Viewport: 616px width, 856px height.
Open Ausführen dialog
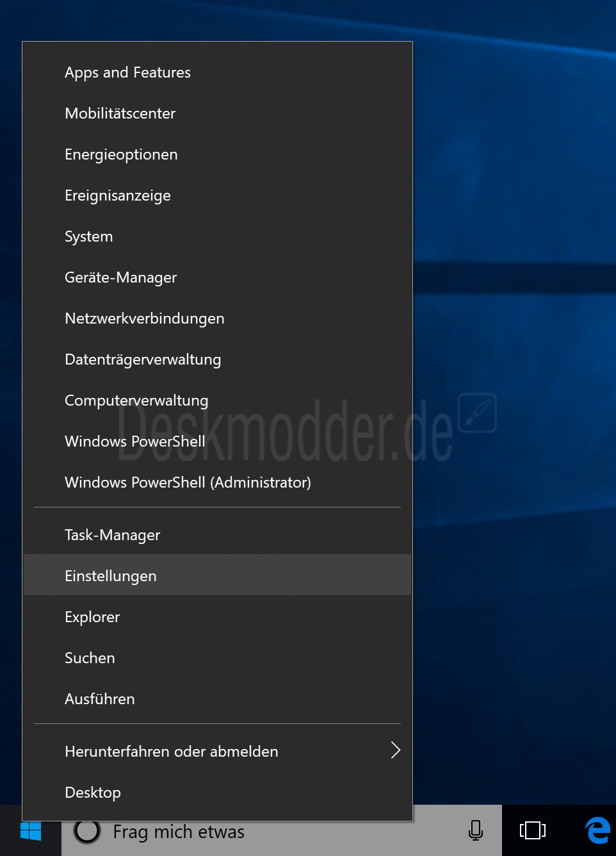(x=218, y=698)
